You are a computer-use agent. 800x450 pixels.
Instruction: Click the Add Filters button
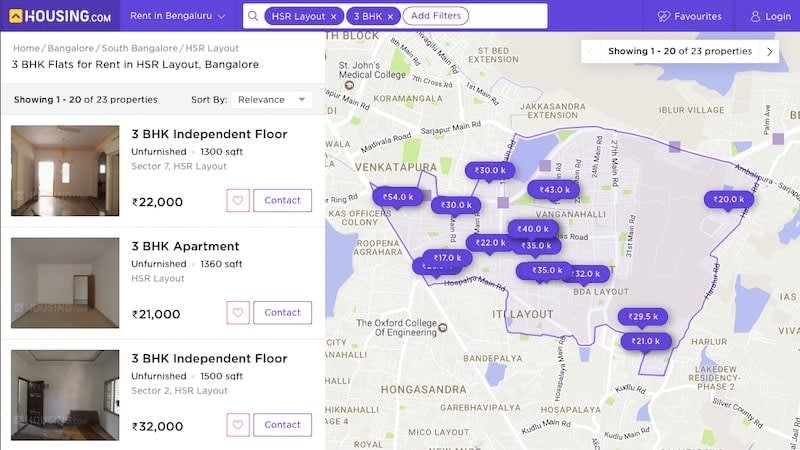pyautogui.click(x=436, y=16)
